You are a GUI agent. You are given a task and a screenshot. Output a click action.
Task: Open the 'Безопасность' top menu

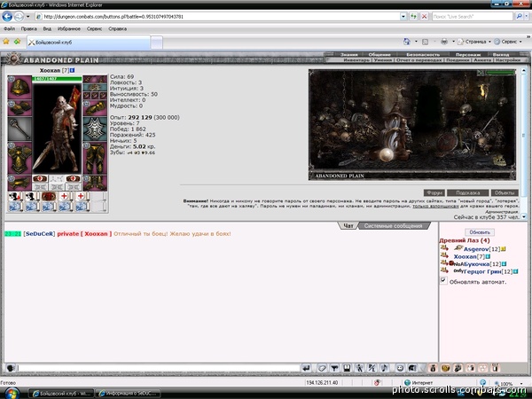[423, 54]
